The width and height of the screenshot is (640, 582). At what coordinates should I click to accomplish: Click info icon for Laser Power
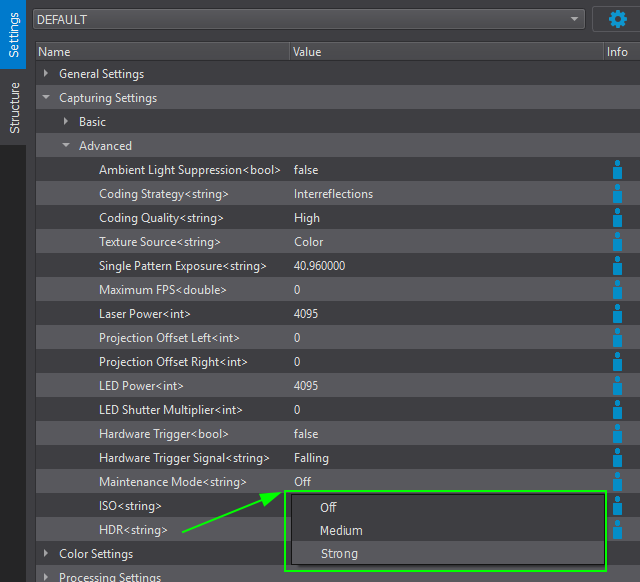click(617, 314)
